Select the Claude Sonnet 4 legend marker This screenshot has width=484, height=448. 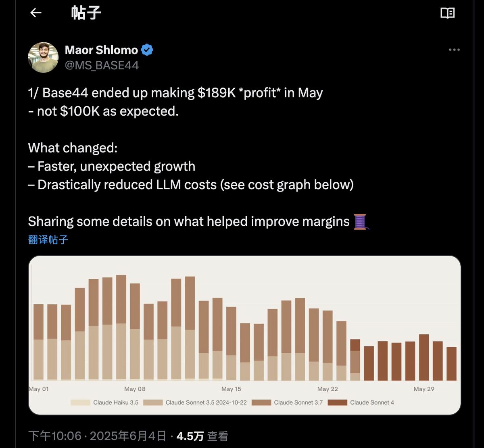[339, 402]
